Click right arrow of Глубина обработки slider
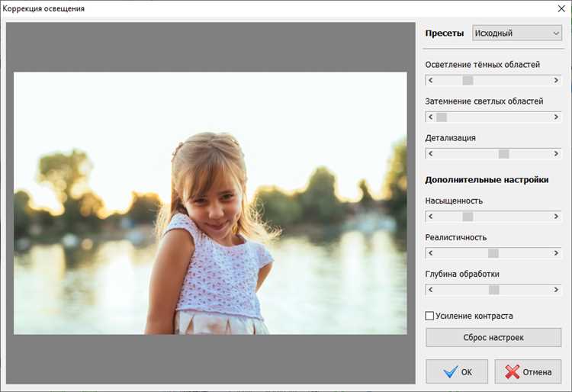The width and height of the screenshot is (572, 392). coord(556,290)
